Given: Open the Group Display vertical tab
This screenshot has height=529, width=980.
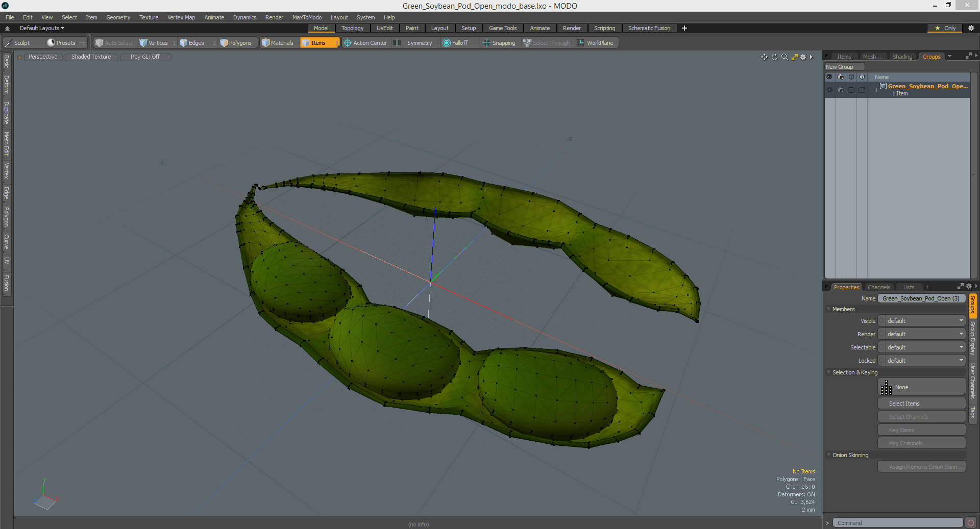Looking at the screenshot, I should pos(973,338).
